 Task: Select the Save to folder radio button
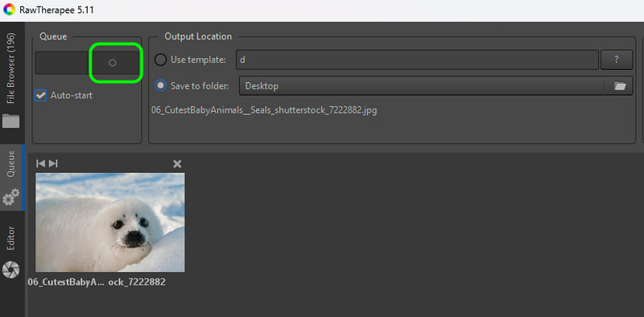click(160, 85)
